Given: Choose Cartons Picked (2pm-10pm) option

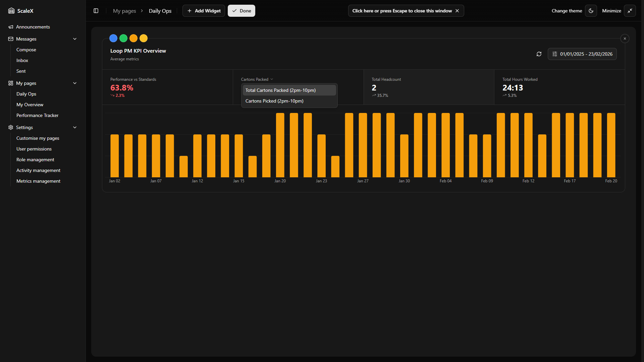Looking at the screenshot, I should point(274,101).
